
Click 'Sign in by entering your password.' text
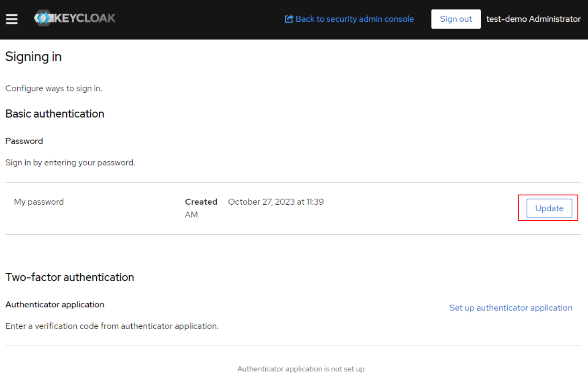click(70, 163)
